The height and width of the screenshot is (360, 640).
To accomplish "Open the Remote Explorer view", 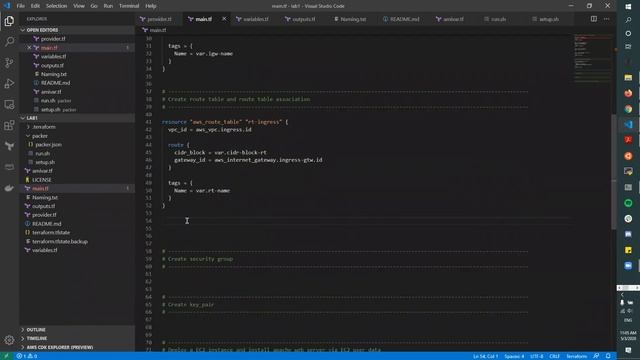I will pos(9,104).
